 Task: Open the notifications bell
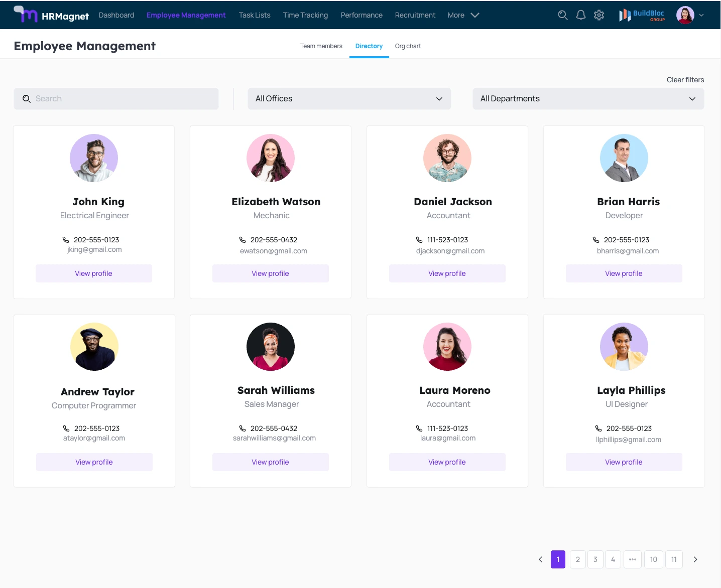point(581,15)
